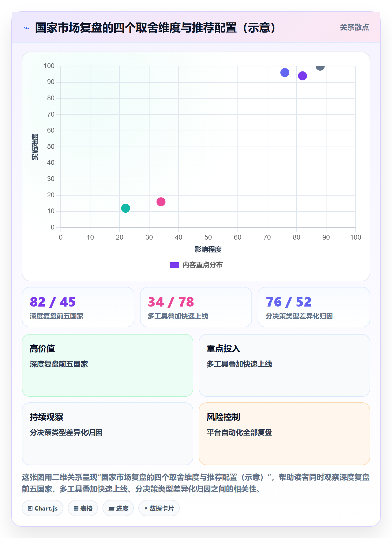Click the Chart.js tag icon
This screenshot has height=538, width=392.
30,508
